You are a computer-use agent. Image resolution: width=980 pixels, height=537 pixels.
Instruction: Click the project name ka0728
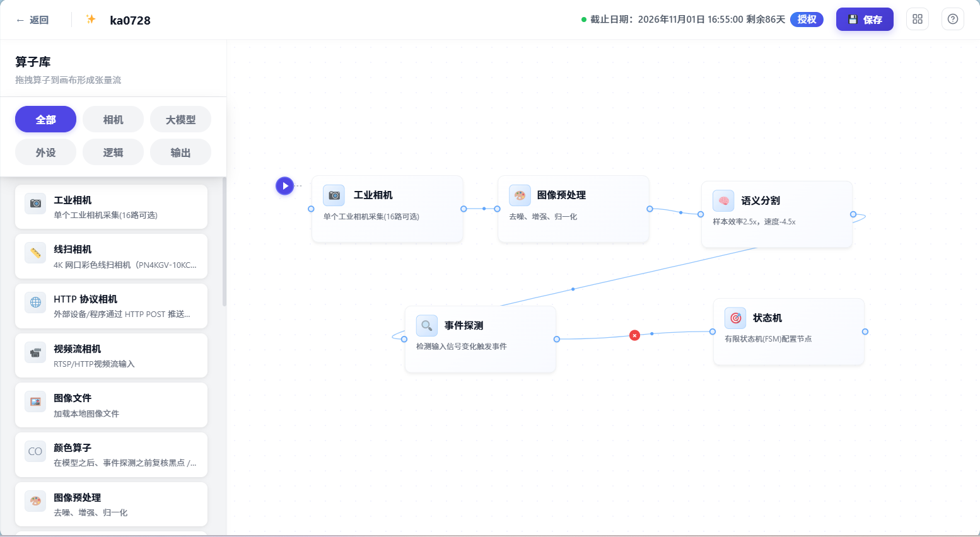pos(130,20)
